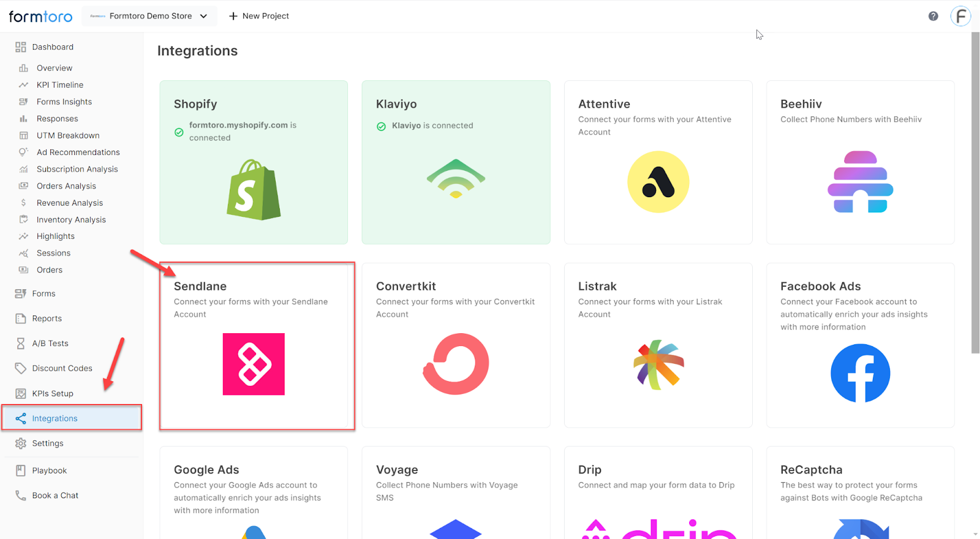Viewport: 980px width, 539px height.
Task: Click the Revenue Analysis dollar icon
Action: [x=23, y=203]
